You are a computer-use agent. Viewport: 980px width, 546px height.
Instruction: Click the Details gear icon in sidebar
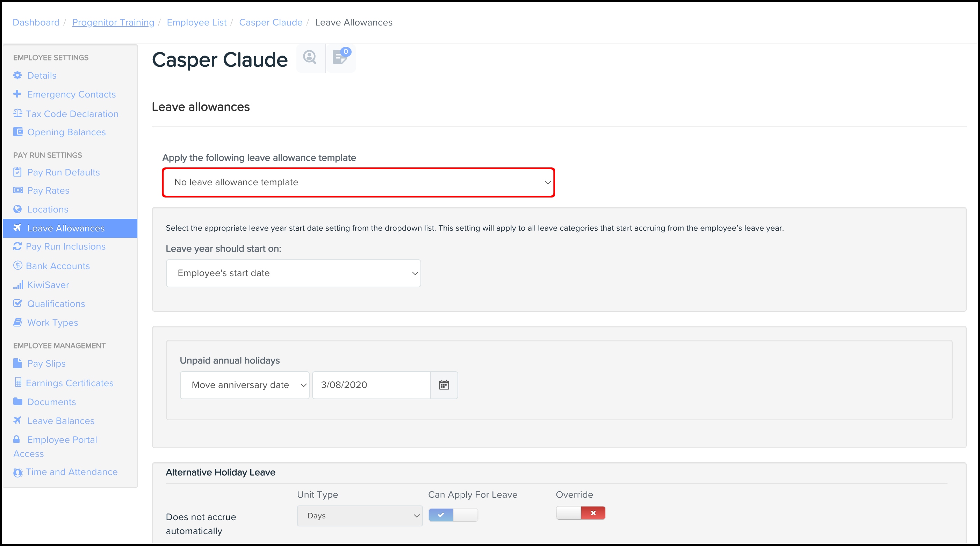(17, 76)
